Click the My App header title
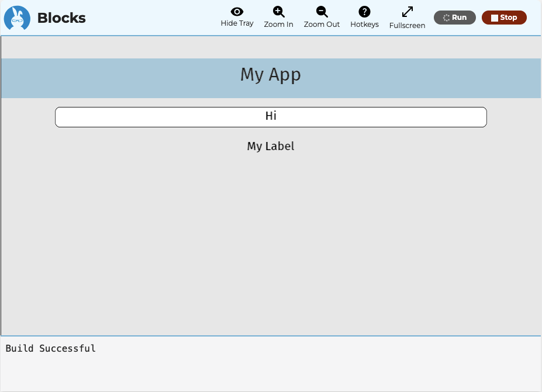This screenshot has width=542, height=392. (x=271, y=75)
